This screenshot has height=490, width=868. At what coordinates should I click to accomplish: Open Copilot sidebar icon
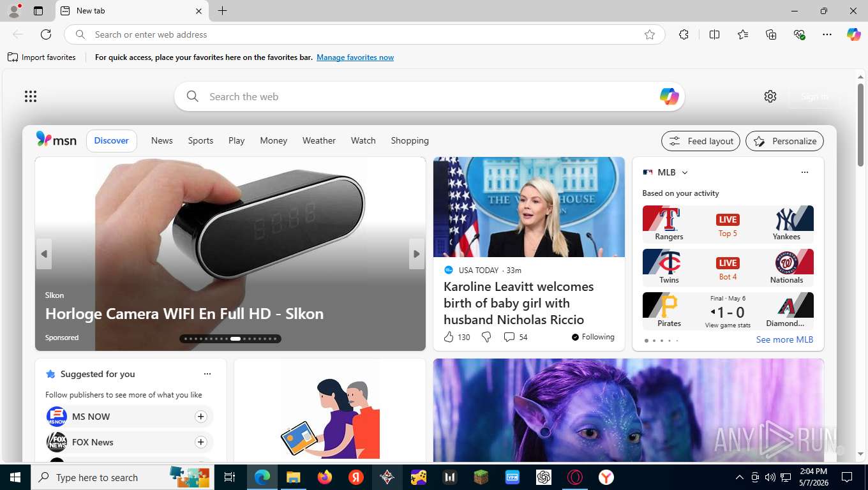point(854,34)
